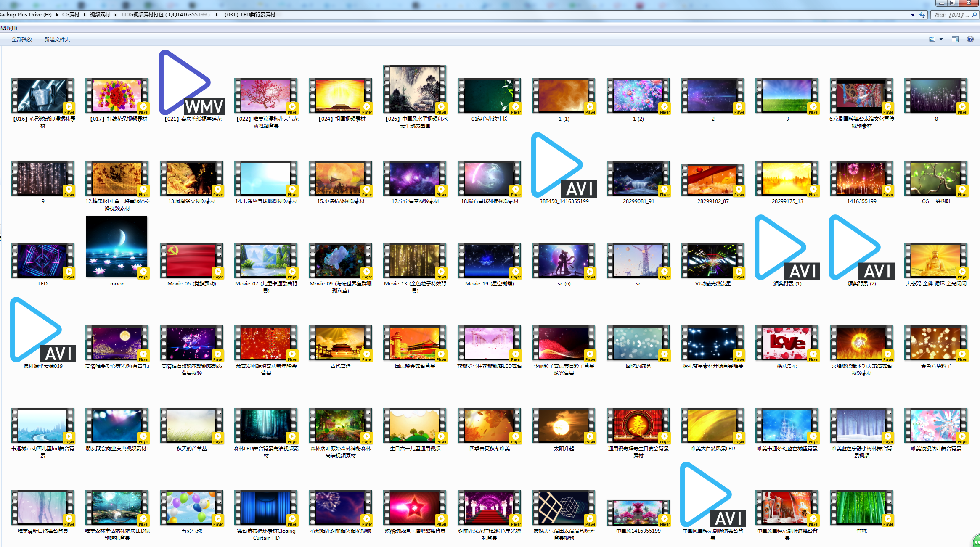Select the moon video thumbnail
This screenshot has height=547, width=980.
(x=117, y=247)
